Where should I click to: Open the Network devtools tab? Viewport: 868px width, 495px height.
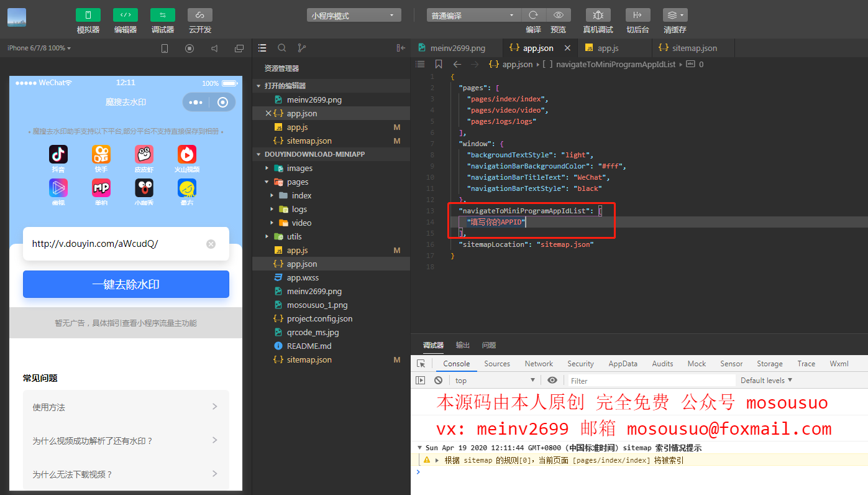click(x=539, y=364)
